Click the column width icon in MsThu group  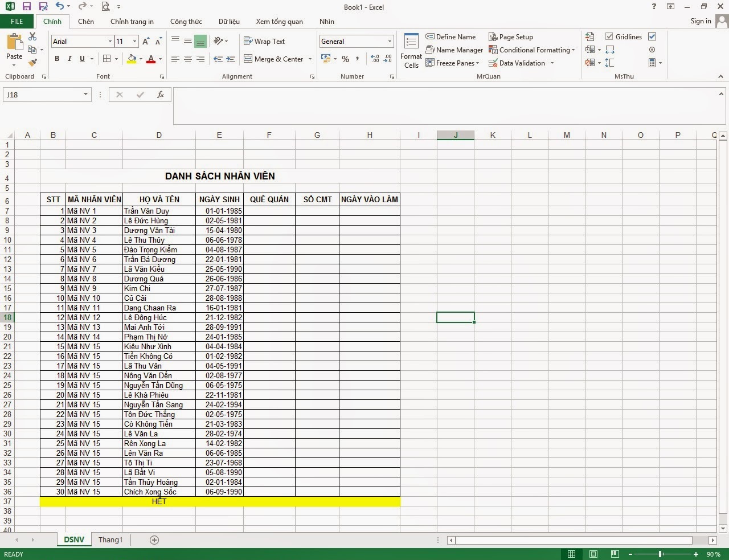tap(610, 50)
